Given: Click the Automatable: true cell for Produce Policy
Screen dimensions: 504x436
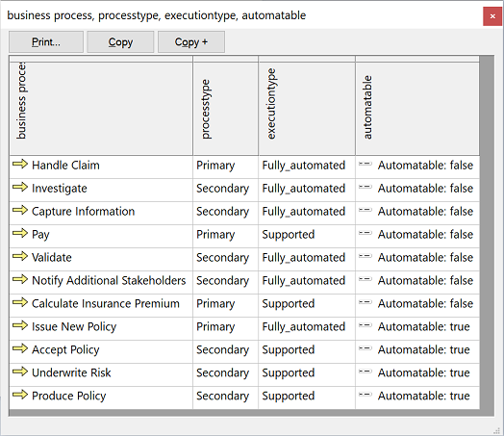Looking at the screenshot, I should pyautogui.click(x=417, y=396).
